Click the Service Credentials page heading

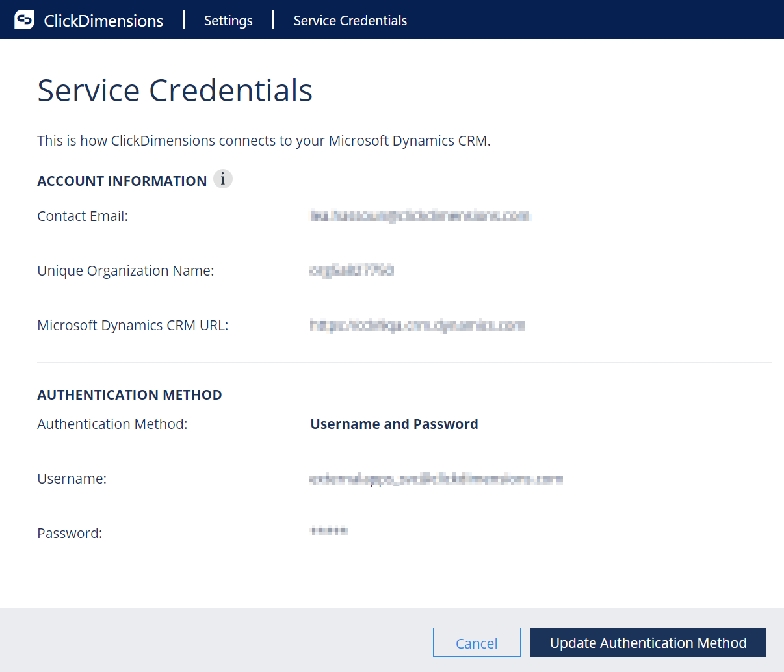click(174, 90)
